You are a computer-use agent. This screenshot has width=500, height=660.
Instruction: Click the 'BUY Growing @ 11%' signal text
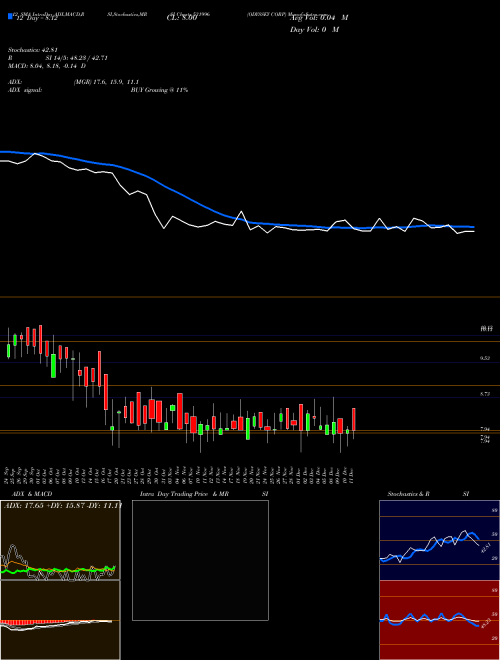click(x=159, y=90)
